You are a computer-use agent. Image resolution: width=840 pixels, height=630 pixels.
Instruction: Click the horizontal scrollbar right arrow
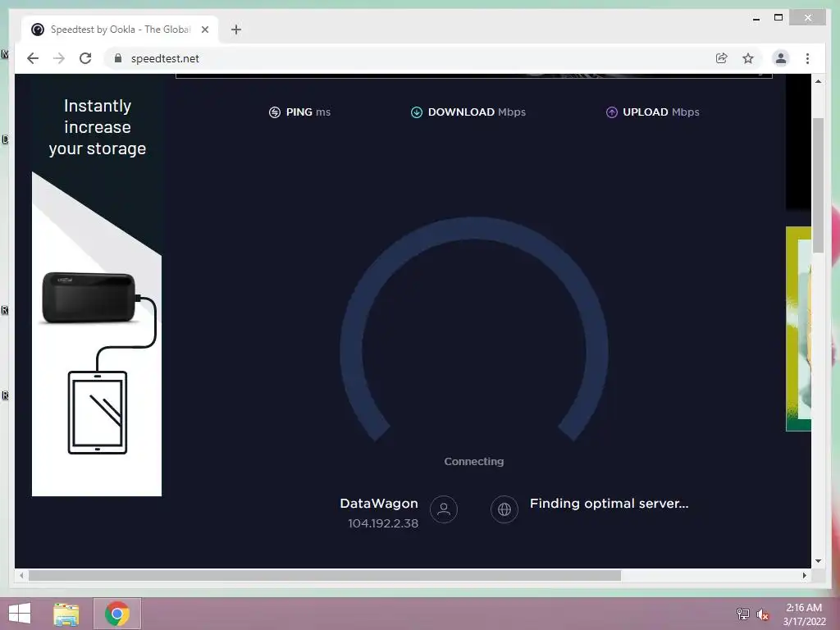pos(804,575)
